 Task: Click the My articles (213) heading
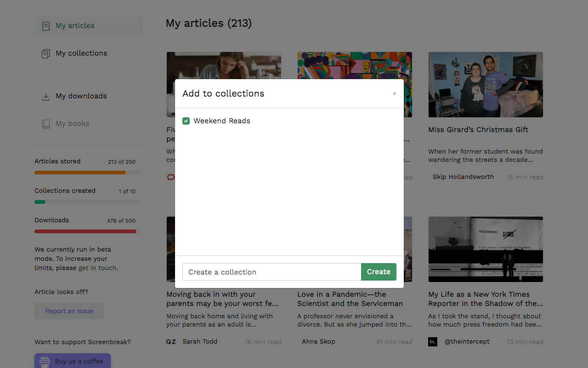click(x=209, y=23)
